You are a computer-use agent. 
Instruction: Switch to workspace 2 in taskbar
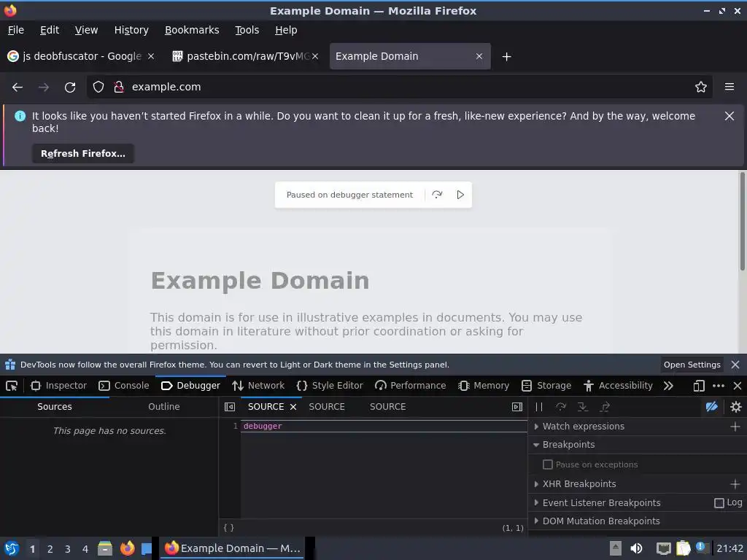(50, 549)
